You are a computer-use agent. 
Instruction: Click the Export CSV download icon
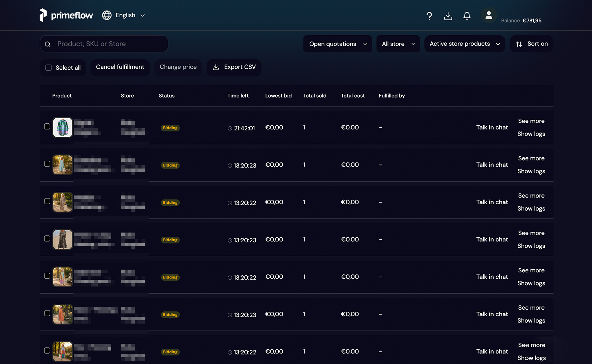pyautogui.click(x=216, y=67)
